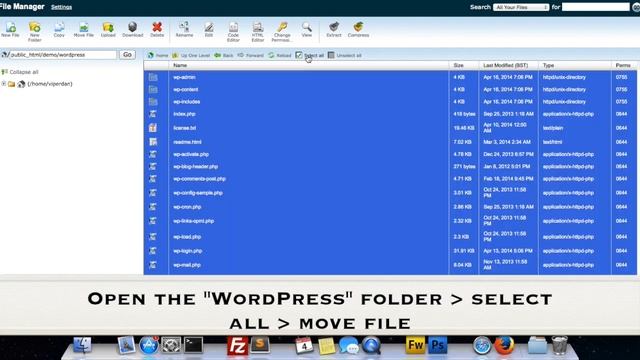Click the New File toolbar icon
The height and width of the screenshot is (360, 640).
click(x=10, y=30)
